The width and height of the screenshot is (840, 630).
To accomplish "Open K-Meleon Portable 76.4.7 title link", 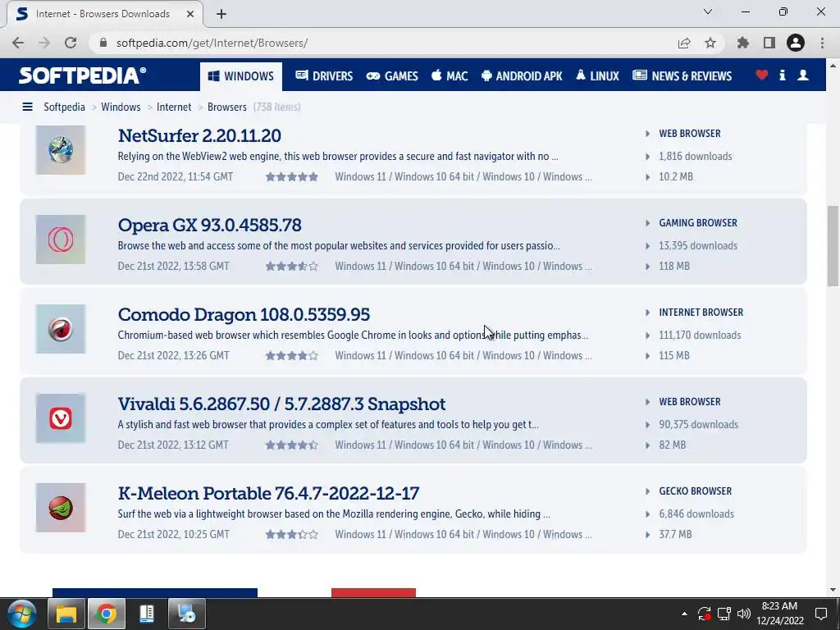I will tap(268, 493).
